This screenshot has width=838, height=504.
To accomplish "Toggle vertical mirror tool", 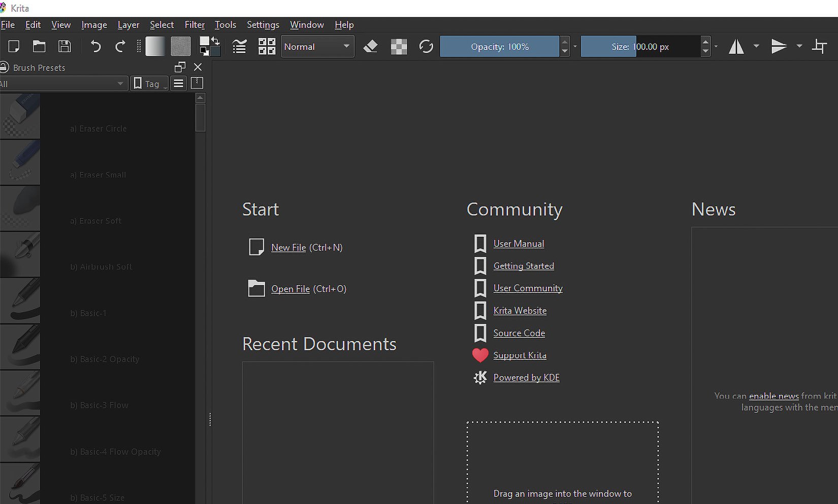I will 779,46.
